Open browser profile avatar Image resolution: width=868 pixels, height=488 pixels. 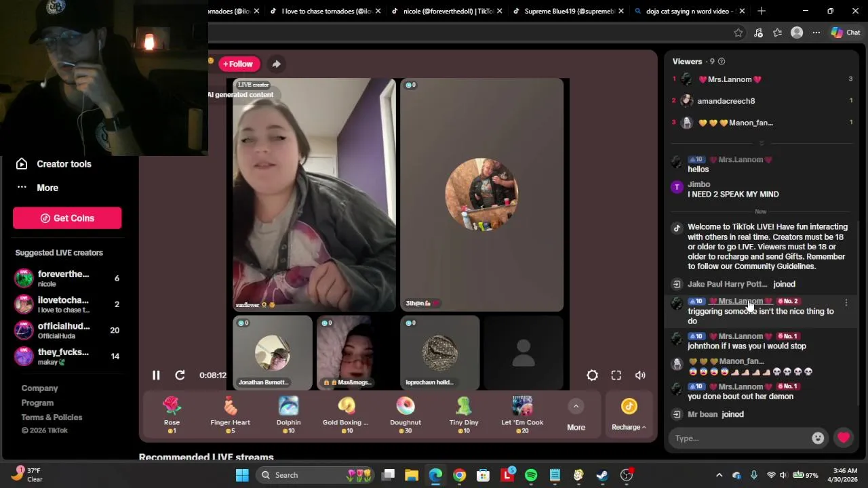(797, 33)
